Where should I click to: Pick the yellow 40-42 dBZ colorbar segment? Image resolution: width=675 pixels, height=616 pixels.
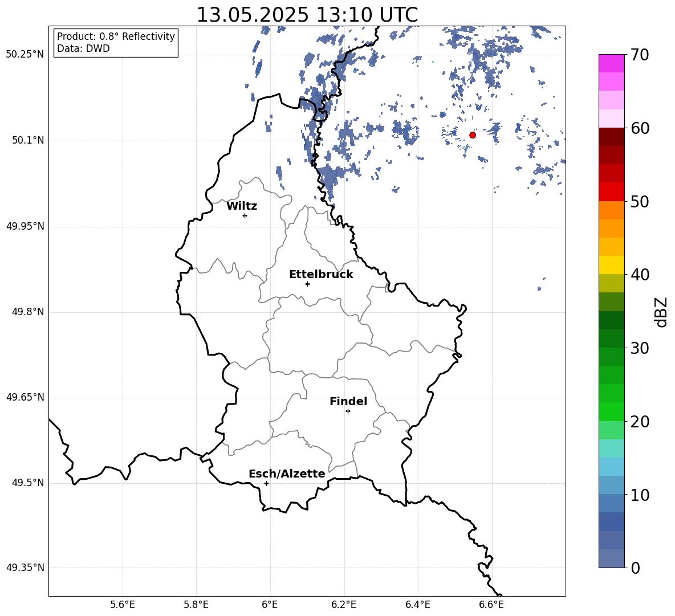611,265
